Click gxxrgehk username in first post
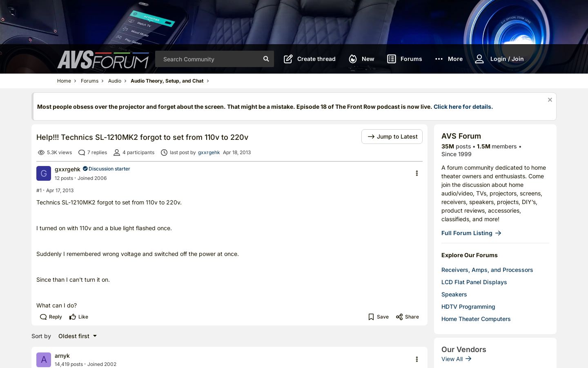This screenshot has height=368, width=588. click(67, 169)
